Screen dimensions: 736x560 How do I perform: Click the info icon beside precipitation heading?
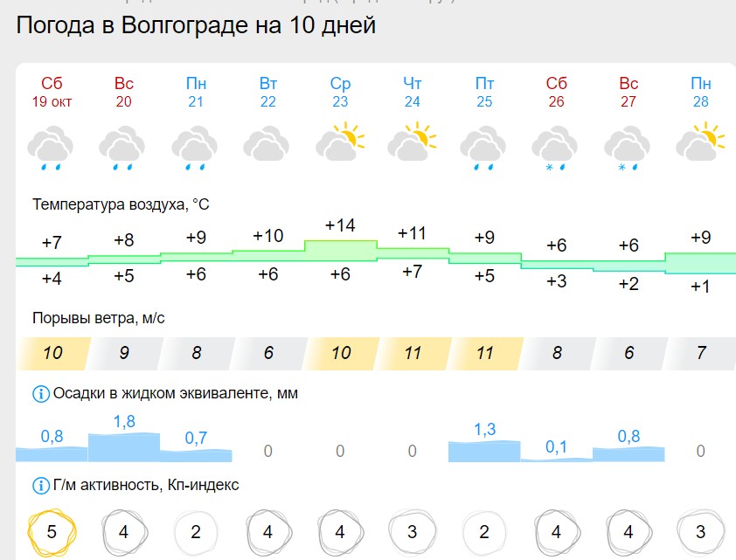(x=40, y=394)
